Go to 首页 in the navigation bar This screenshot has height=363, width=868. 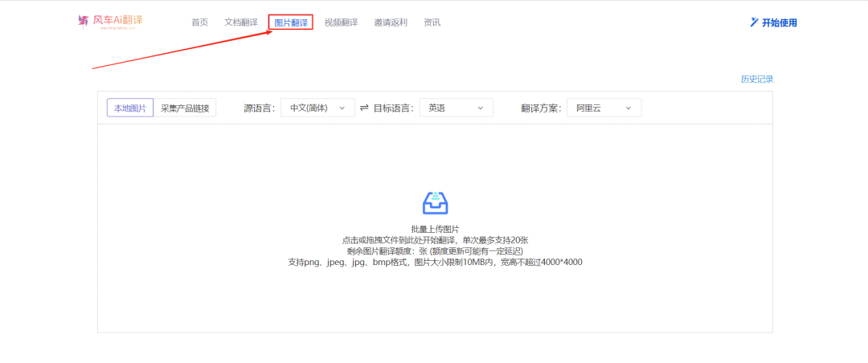[x=199, y=22]
